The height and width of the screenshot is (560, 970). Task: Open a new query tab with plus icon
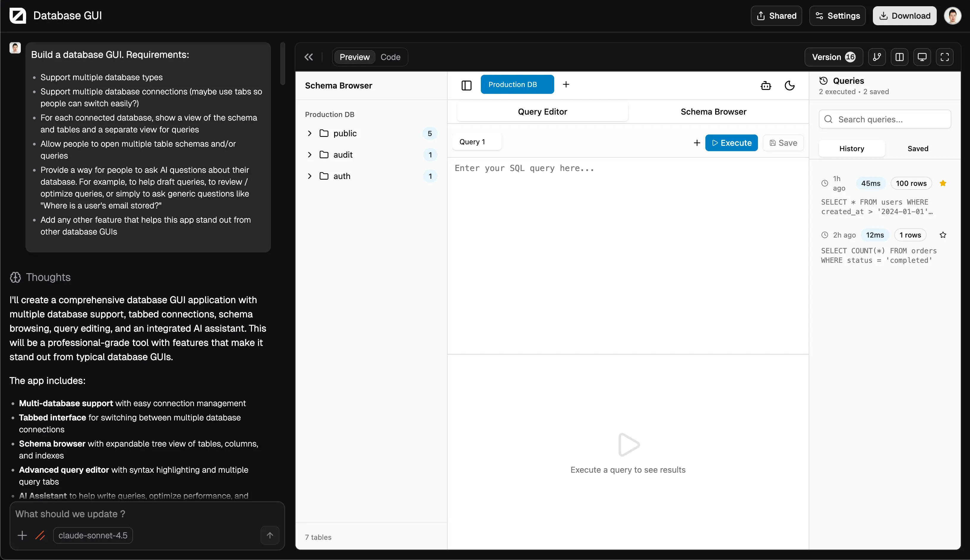[696, 142]
